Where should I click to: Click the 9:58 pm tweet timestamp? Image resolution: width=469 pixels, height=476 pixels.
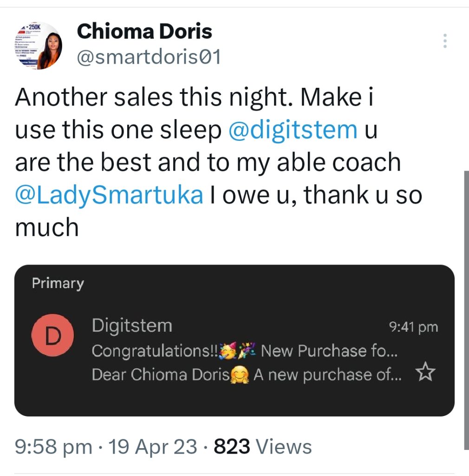tap(53, 447)
